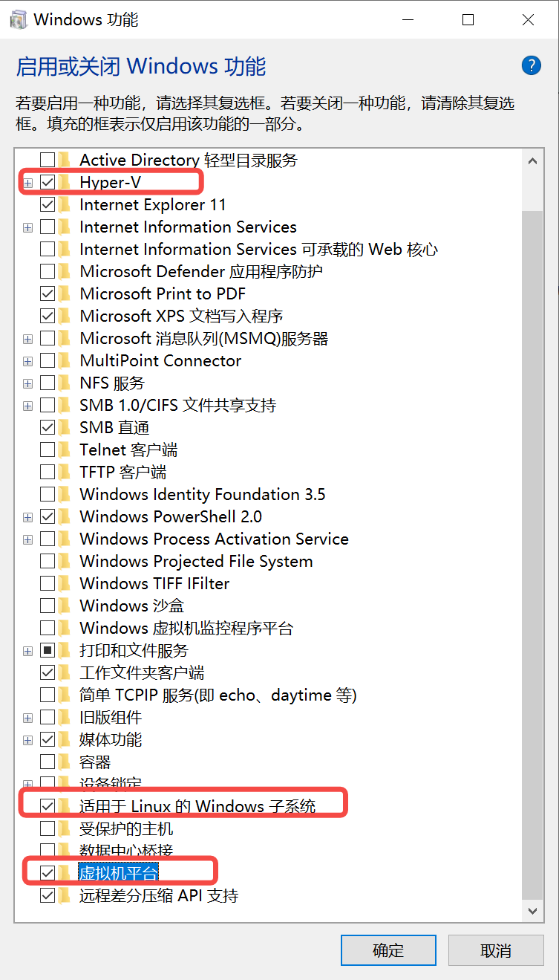Expand Windows Process Activation Service node
This screenshot has width=559, height=980.
tap(28, 539)
